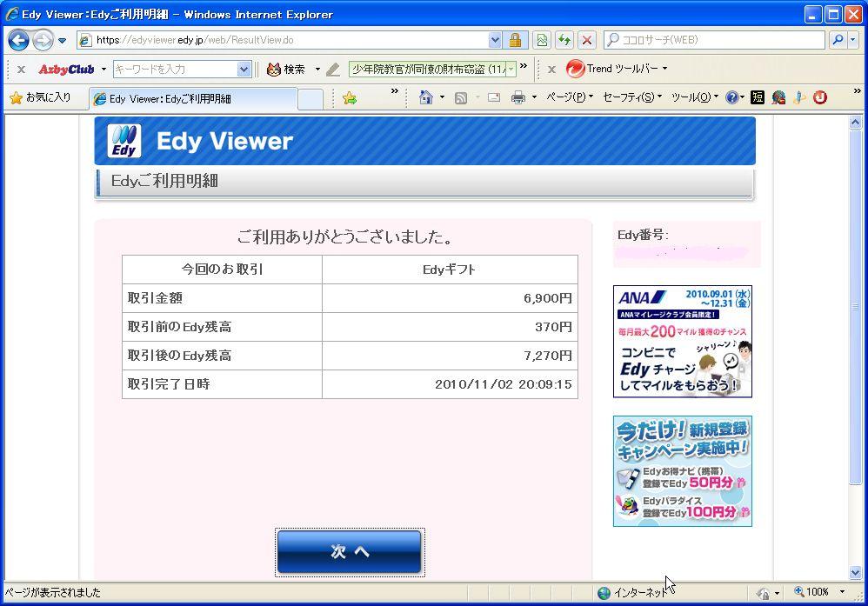Click the インターネット zone status indicator
Screen dimensions: 868x606
pyautogui.click(x=632, y=593)
